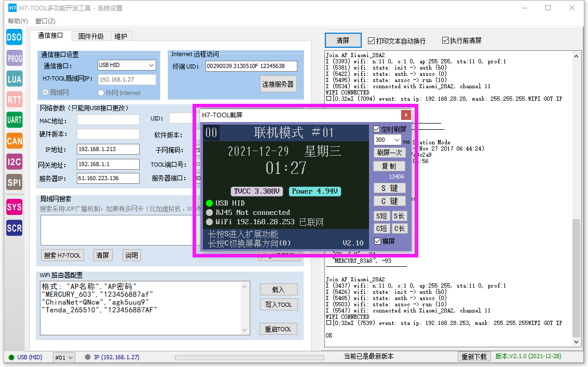Click the 终端 UID input field
The height and width of the screenshot is (367, 588).
click(x=251, y=66)
